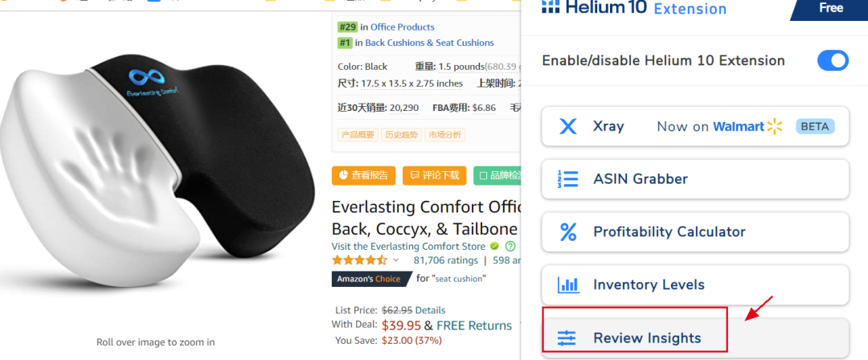
Task: Open the Visit the Everlasting Comfort Store link
Action: pyautogui.click(x=408, y=247)
